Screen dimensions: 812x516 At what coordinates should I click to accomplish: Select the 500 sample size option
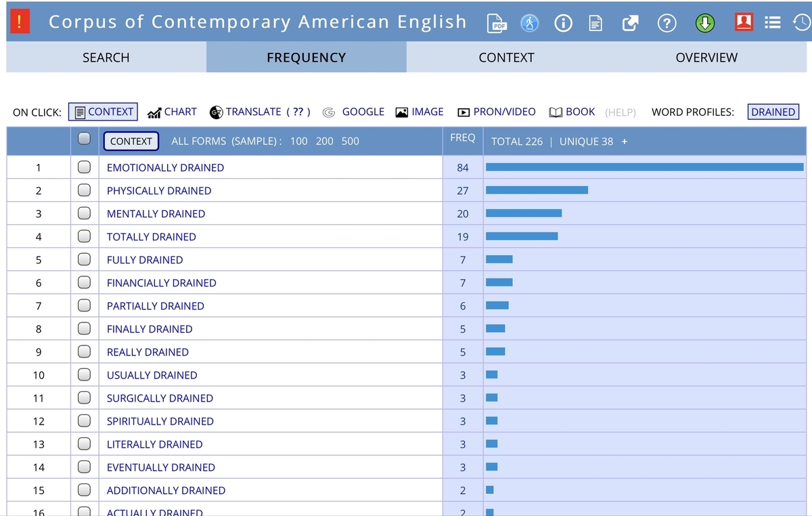[351, 142]
